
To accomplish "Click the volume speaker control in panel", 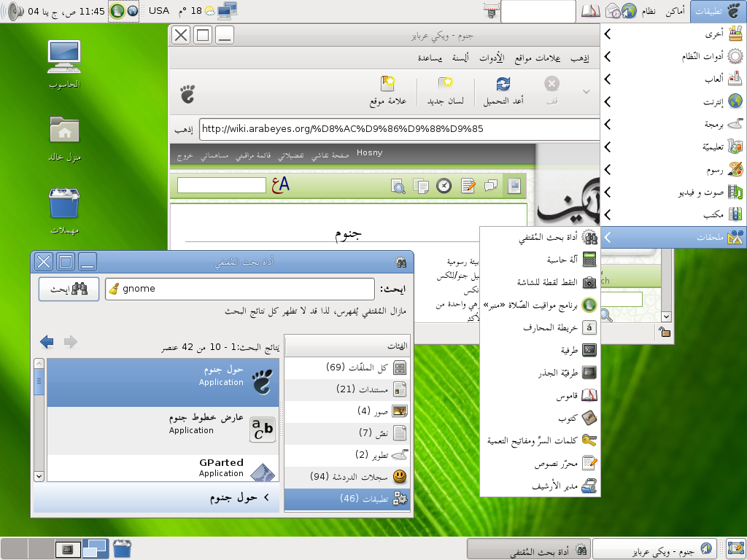I will [15, 11].
